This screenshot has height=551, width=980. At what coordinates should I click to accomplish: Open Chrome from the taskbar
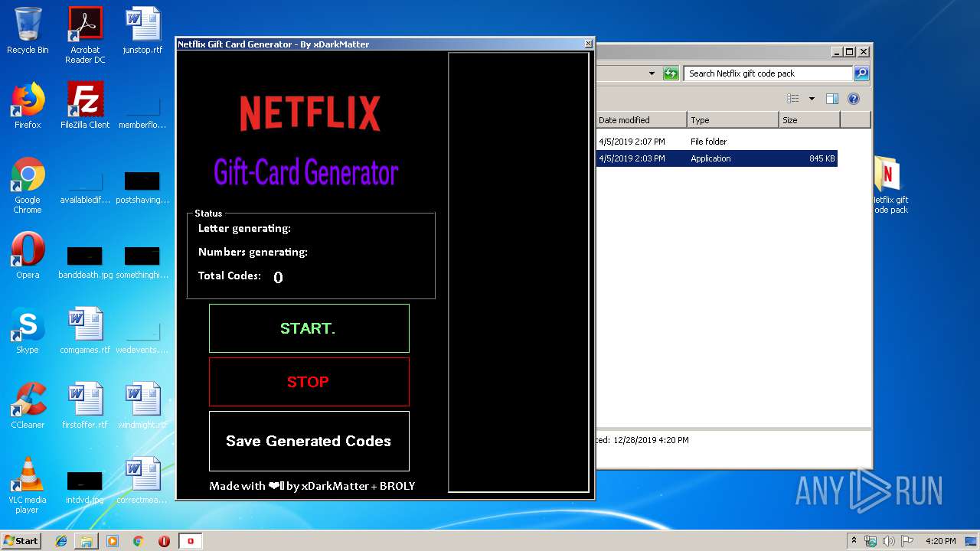[138, 541]
